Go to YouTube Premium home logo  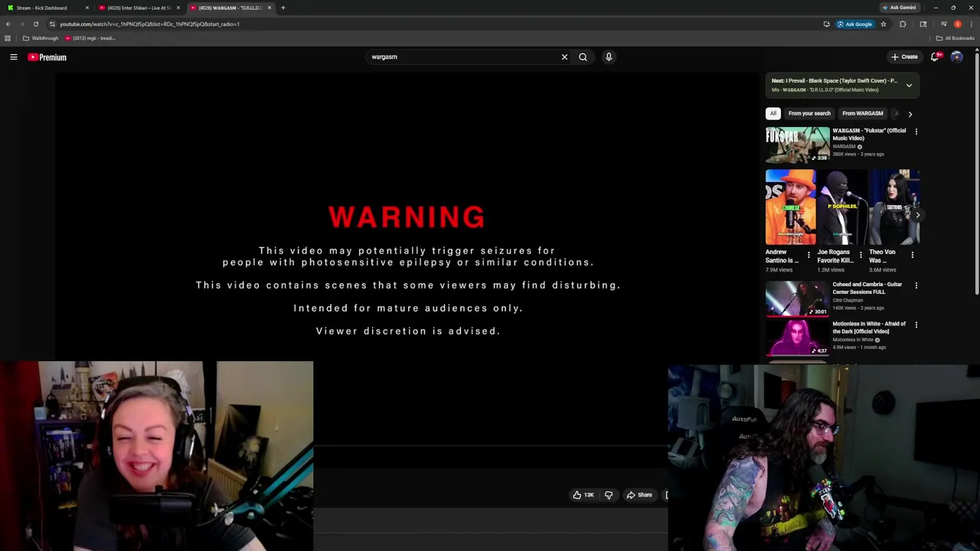click(47, 57)
